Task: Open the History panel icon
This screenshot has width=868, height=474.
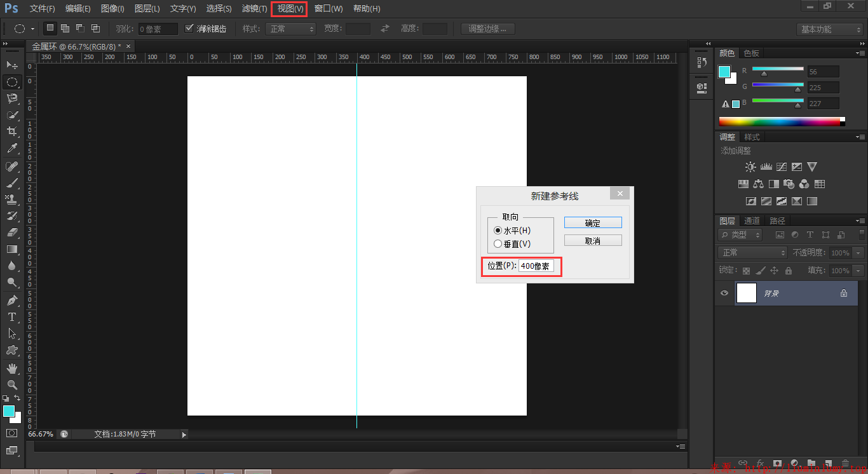Action: click(702, 62)
